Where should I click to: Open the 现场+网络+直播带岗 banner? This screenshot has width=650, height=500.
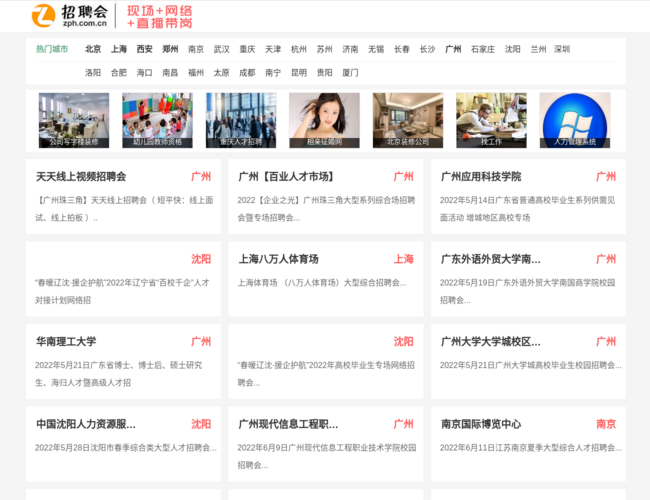click(x=160, y=17)
